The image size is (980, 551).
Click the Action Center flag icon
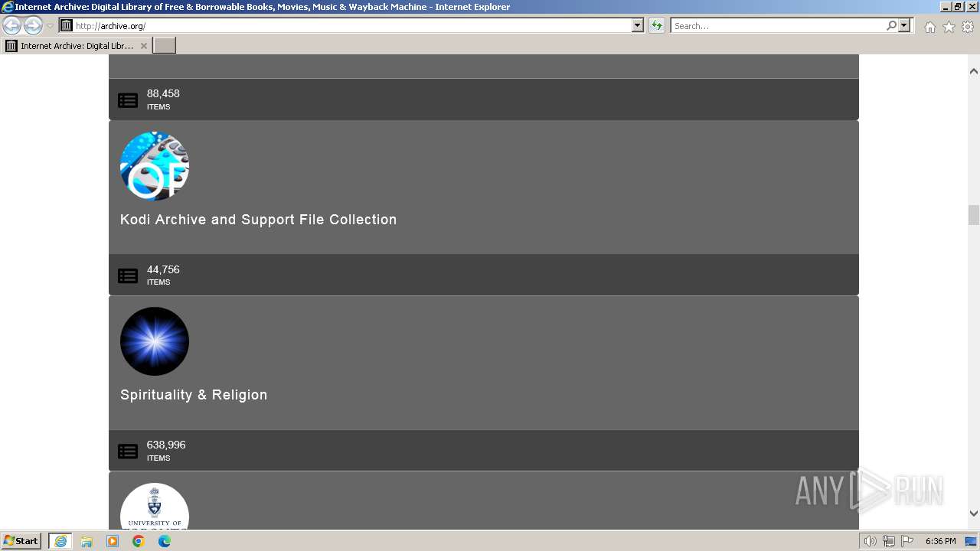point(907,541)
